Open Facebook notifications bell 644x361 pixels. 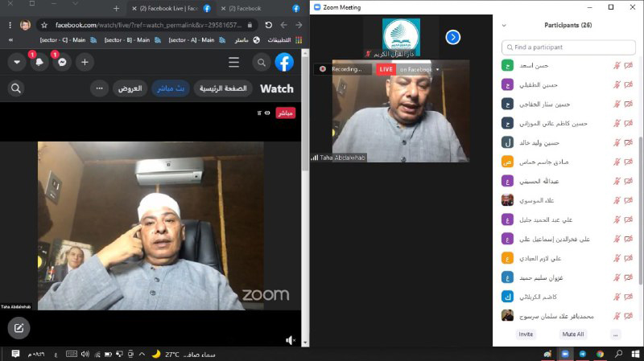[39, 63]
